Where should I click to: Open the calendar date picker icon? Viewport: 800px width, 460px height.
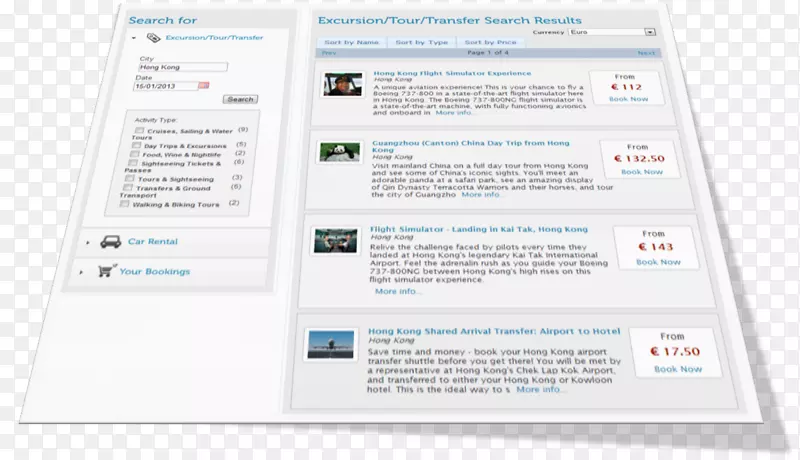(203, 86)
